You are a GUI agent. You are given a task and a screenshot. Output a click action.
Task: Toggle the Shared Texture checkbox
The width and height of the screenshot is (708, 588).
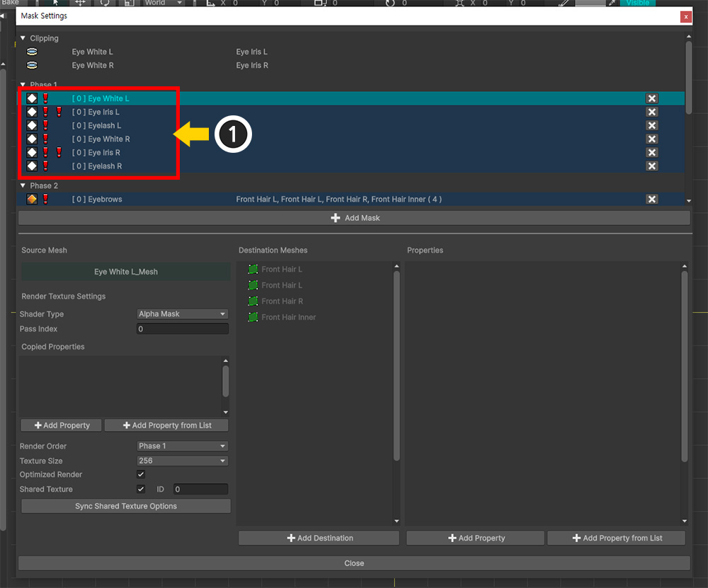pos(141,489)
